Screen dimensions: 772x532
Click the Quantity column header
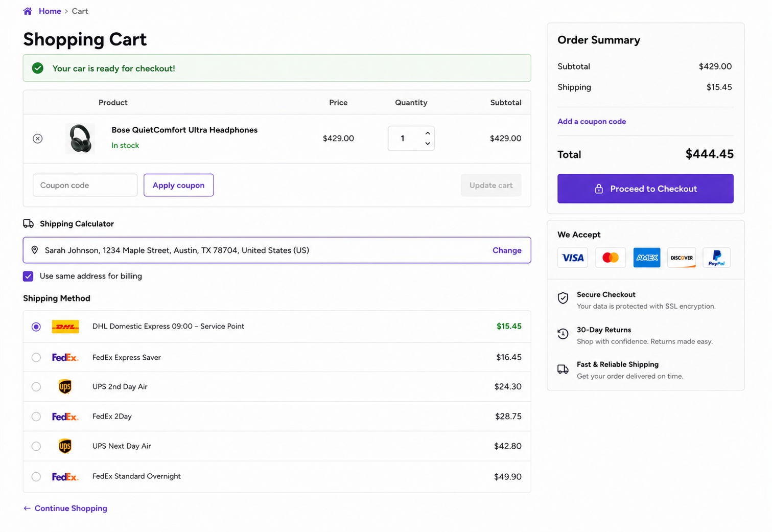(x=411, y=102)
